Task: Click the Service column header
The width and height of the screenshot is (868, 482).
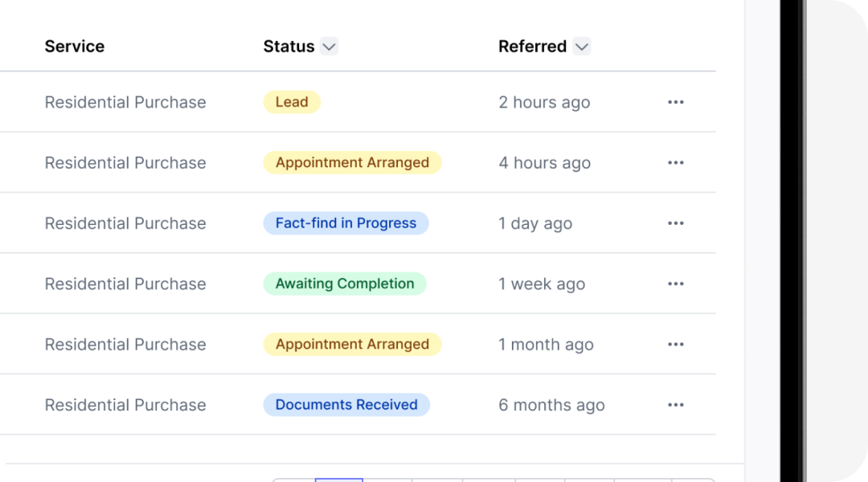Action: tap(74, 46)
